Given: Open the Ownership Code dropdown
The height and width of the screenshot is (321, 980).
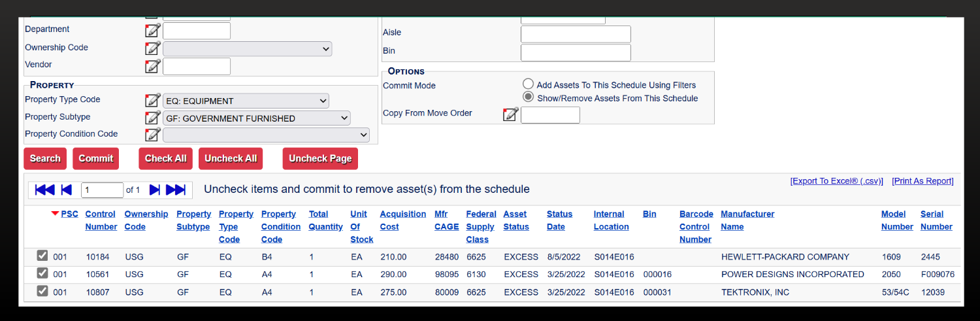Looking at the screenshot, I should [x=247, y=49].
